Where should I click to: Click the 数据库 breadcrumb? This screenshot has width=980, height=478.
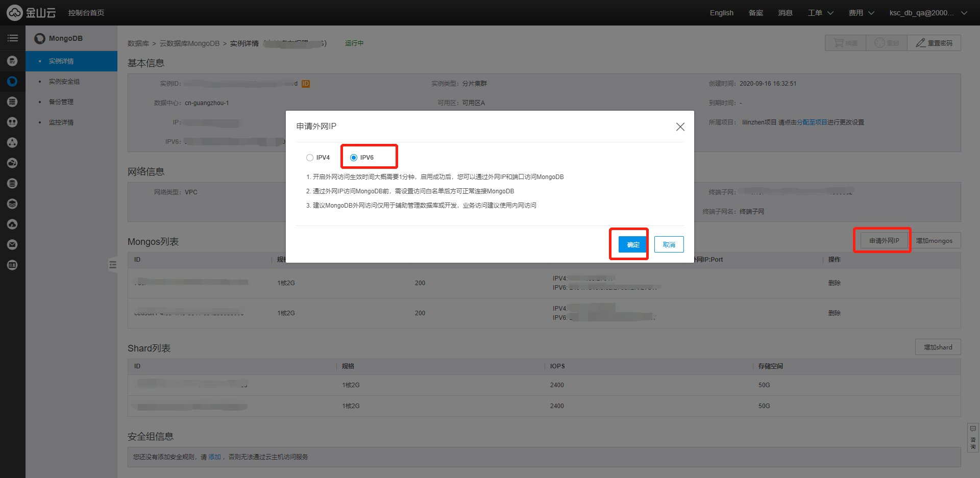[138, 43]
